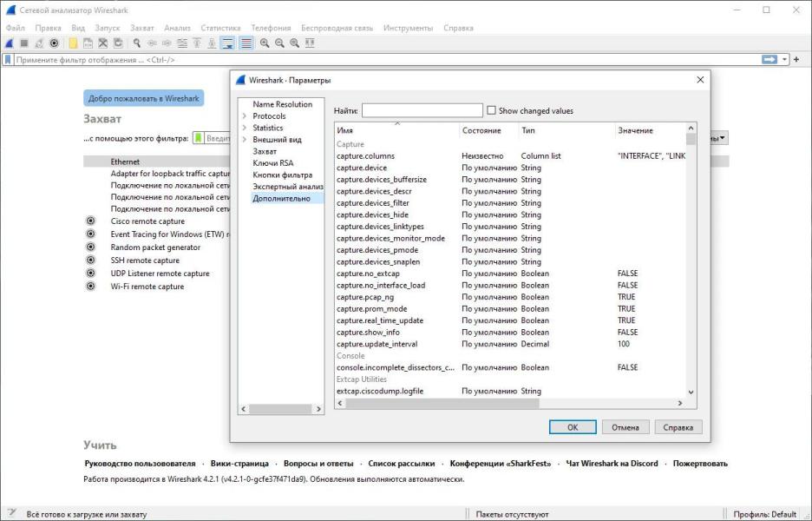Click the find packet magnifier icon
The width and height of the screenshot is (812, 521).
click(x=137, y=43)
